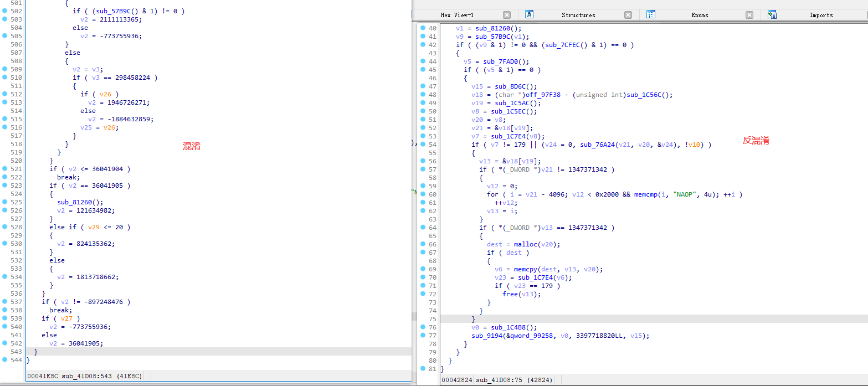This screenshot has width=868, height=386.
Task: Click the Enums tab icon
Action: coord(651,15)
